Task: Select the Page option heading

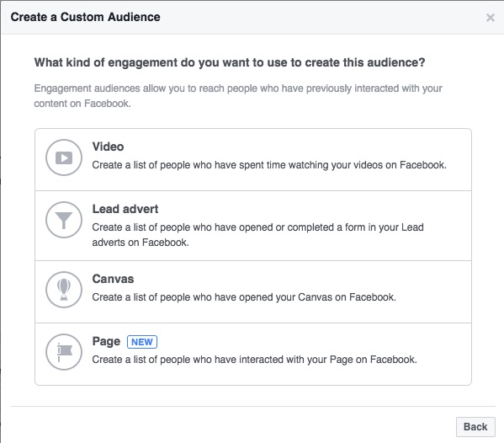Action: click(x=106, y=342)
